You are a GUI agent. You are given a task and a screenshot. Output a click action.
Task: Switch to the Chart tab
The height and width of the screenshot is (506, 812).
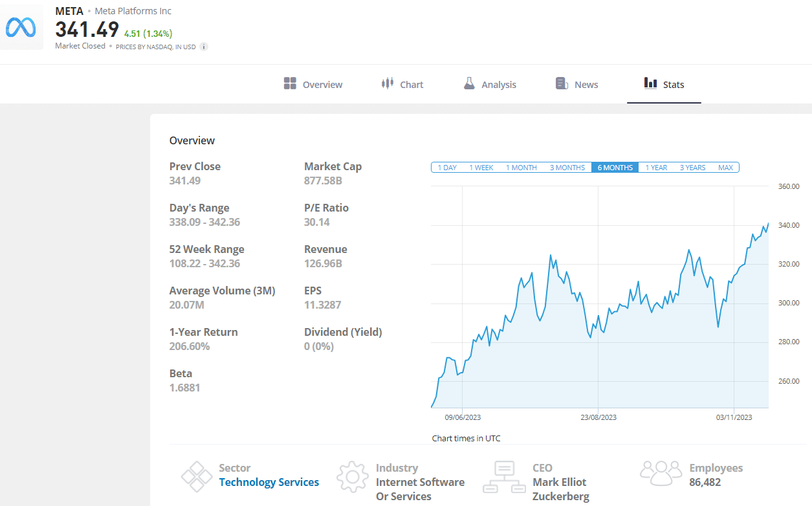tap(402, 84)
